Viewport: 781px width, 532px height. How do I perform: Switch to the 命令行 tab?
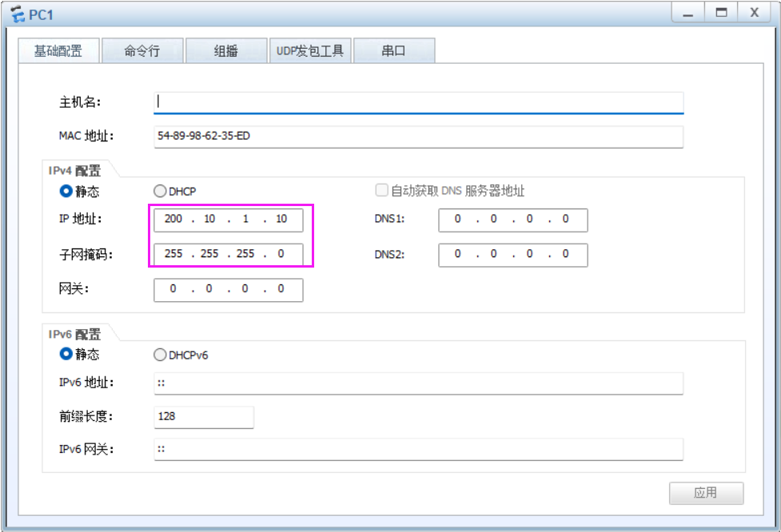[142, 50]
